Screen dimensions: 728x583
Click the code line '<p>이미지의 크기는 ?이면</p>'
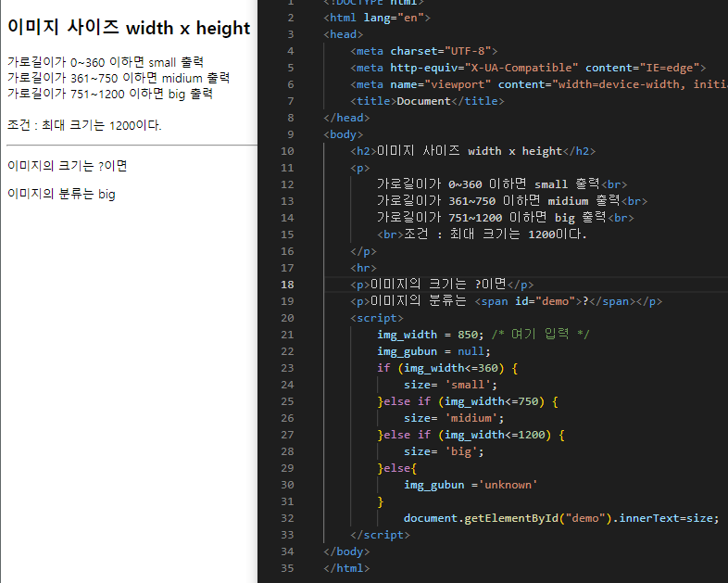tap(442, 285)
